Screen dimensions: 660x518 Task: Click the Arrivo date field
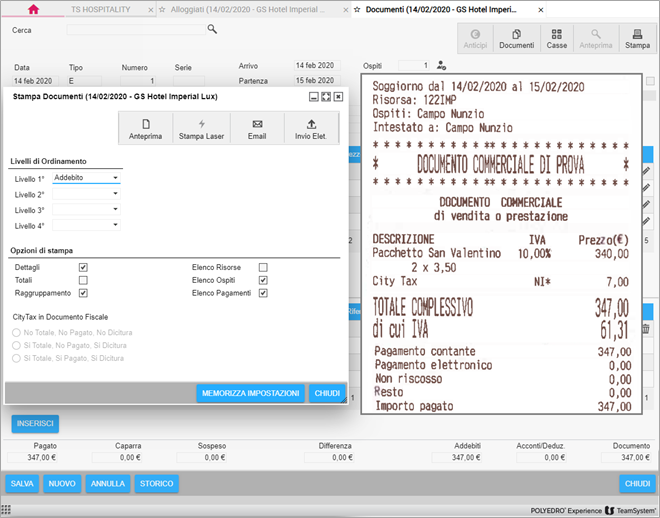tap(317, 66)
